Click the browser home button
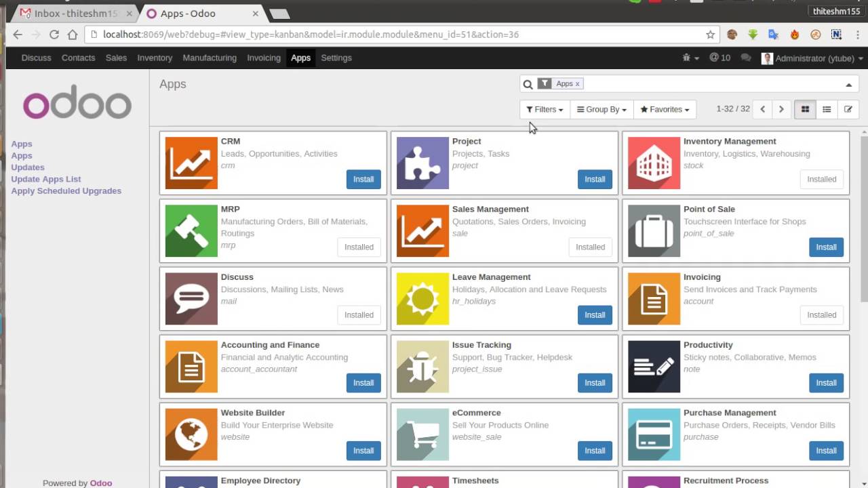This screenshot has height=488, width=868. click(x=73, y=35)
